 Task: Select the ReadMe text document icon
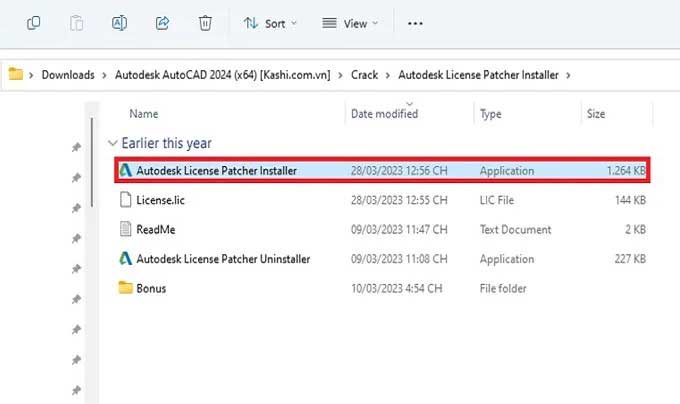coord(125,229)
